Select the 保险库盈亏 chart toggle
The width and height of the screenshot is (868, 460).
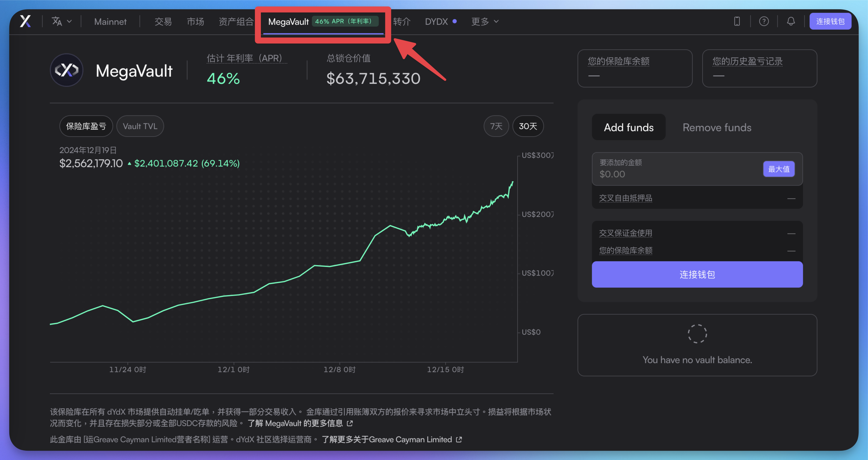(x=86, y=126)
